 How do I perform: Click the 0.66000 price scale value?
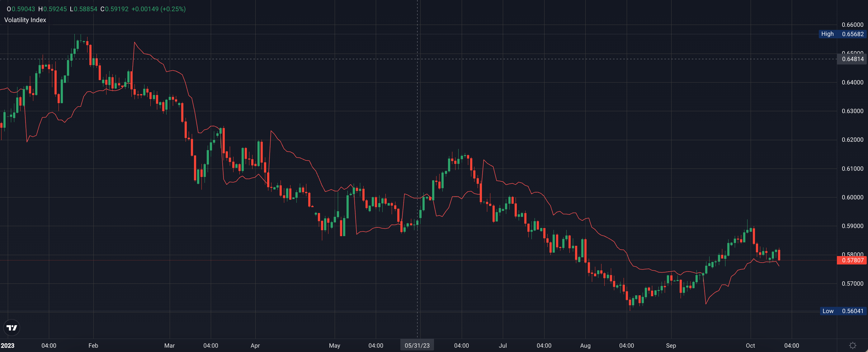852,25
